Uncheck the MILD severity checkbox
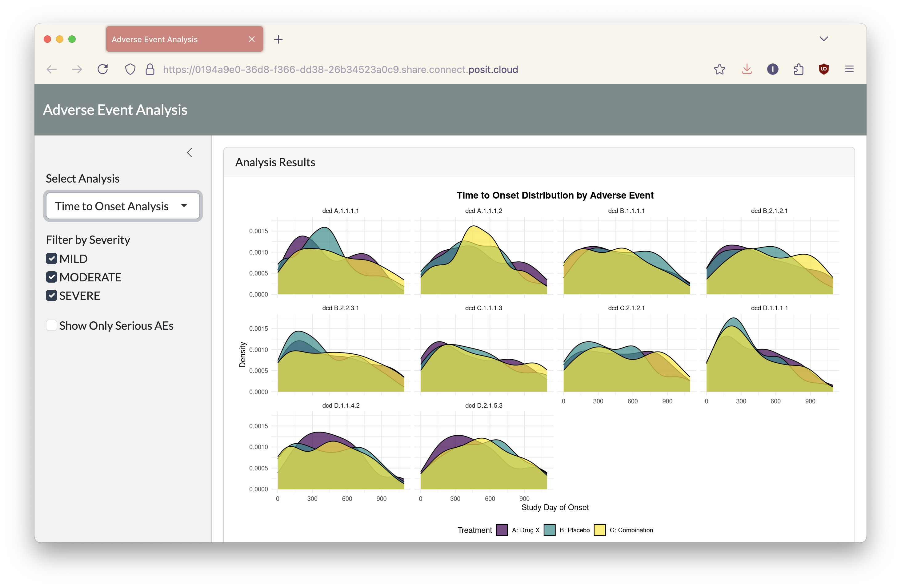The image size is (901, 588). tap(51, 259)
